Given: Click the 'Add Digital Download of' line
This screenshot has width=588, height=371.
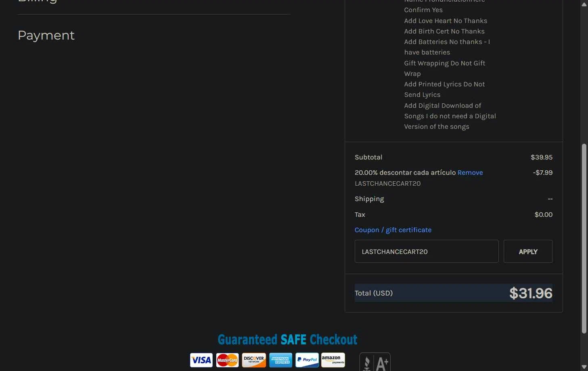Looking at the screenshot, I should click(x=443, y=105).
